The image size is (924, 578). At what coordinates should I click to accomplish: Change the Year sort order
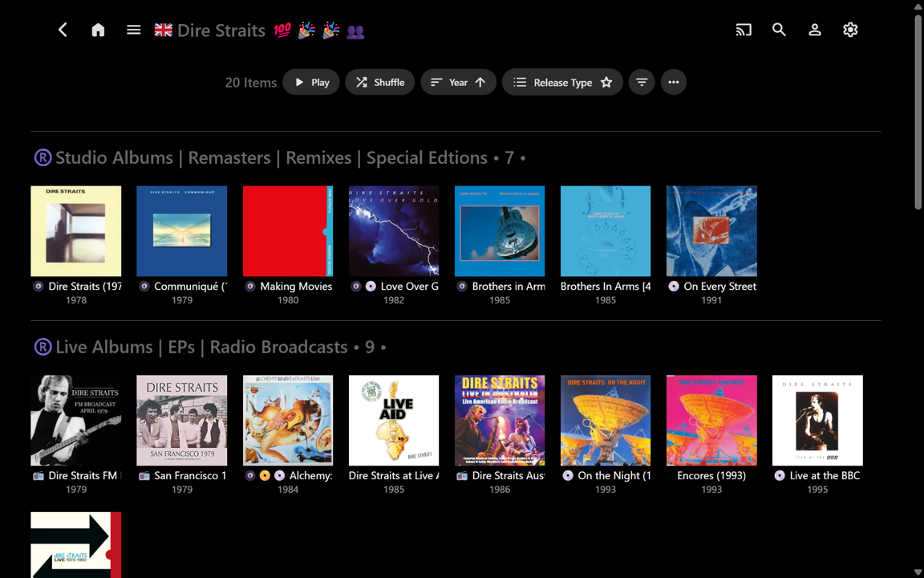pos(458,82)
